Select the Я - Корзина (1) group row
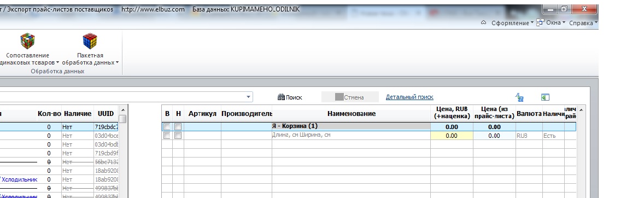 (369, 126)
